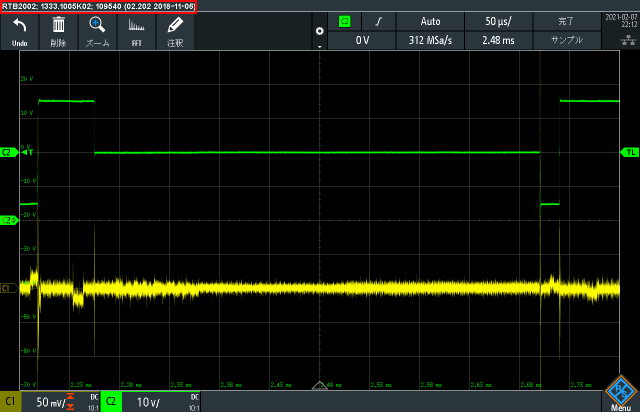Click the trigger rising edge slope button

click(378, 21)
